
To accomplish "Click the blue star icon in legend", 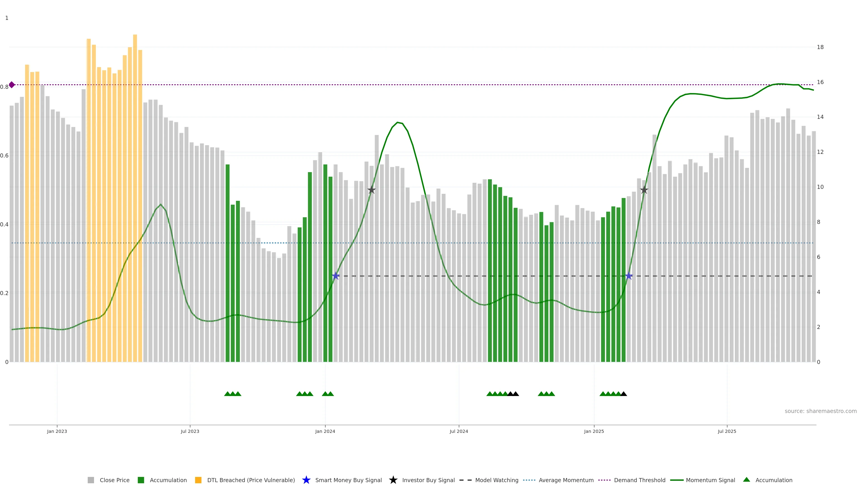I will (306, 480).
